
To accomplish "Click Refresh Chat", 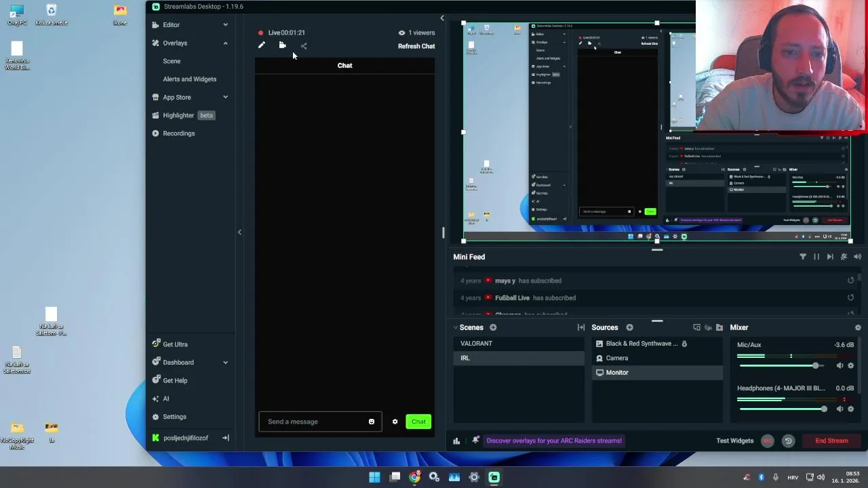I will pyautogui.click(x=416, y=46).
